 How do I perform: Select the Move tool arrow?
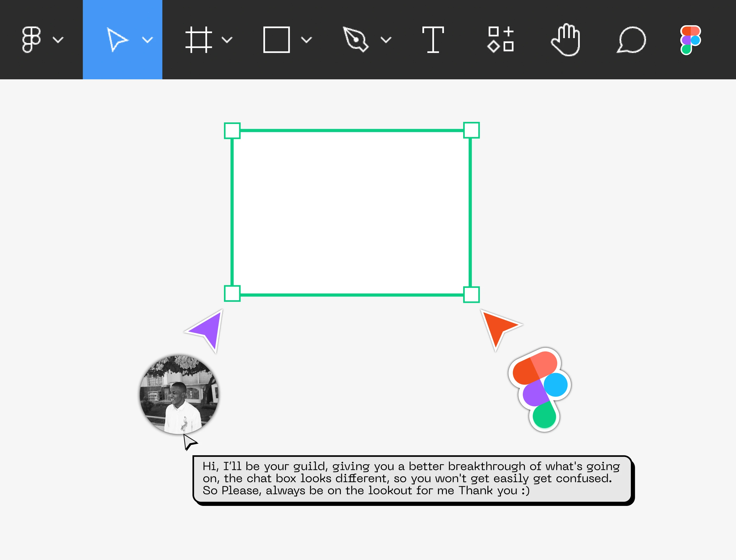[117, 40]
